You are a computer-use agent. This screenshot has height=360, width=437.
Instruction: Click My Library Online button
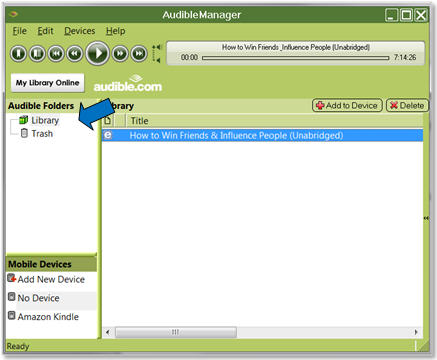[47, 83]
